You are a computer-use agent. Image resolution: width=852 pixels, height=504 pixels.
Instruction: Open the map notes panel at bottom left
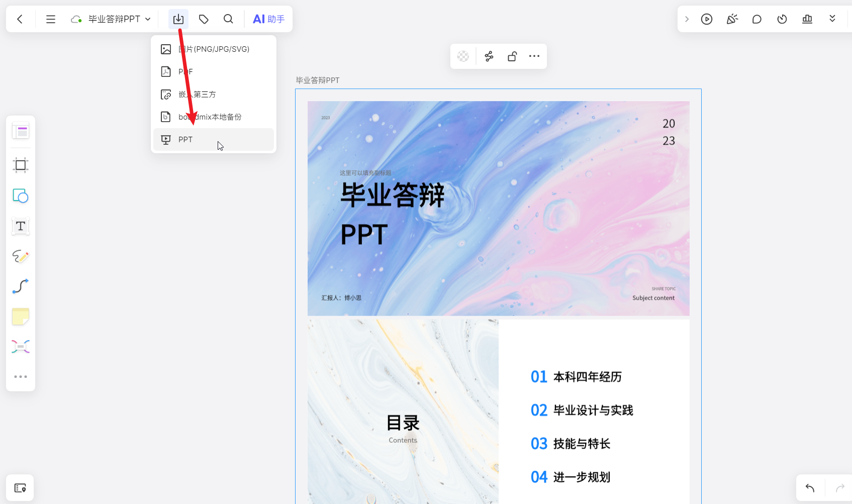(20, 487)
